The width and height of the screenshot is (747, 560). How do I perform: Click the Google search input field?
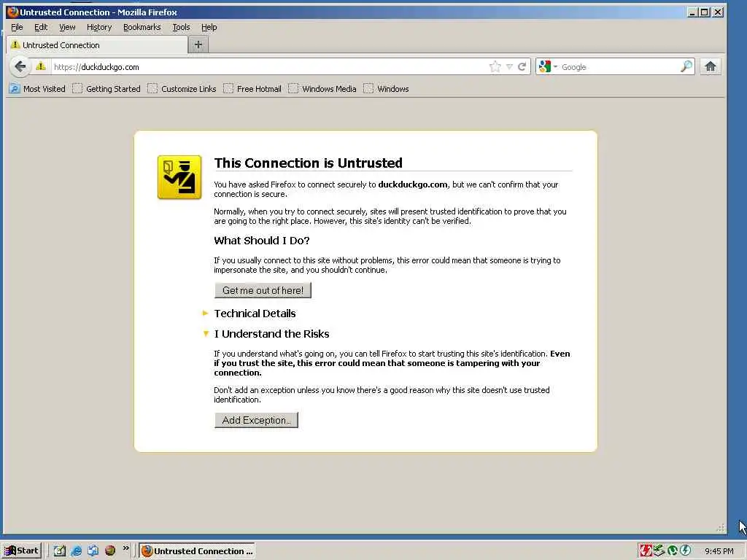click(619, 66)
